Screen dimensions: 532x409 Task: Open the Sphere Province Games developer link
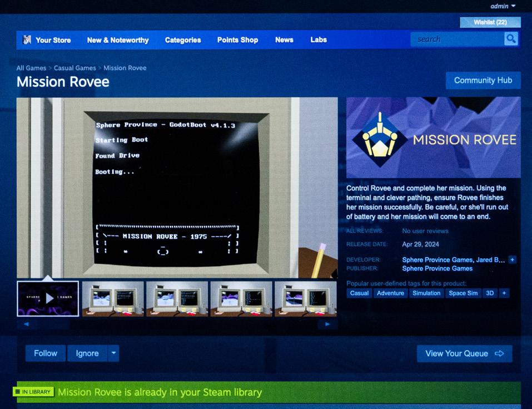click(437, 259)
